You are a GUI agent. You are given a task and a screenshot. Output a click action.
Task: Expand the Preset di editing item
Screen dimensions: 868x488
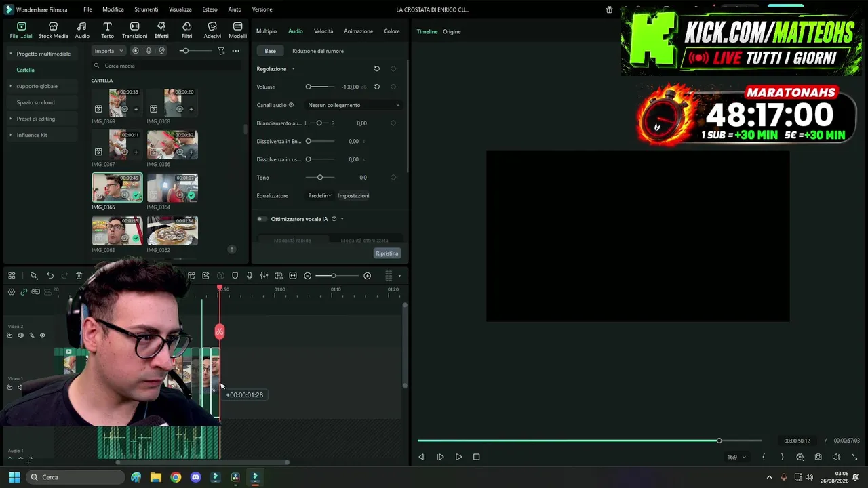10,119
